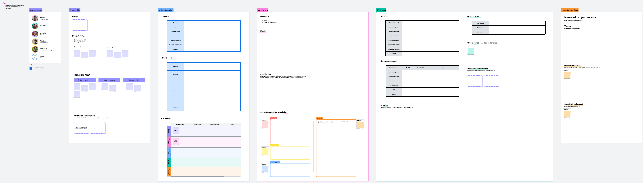
Task: Select the pink sticky note stack
Action: (265, 125)
